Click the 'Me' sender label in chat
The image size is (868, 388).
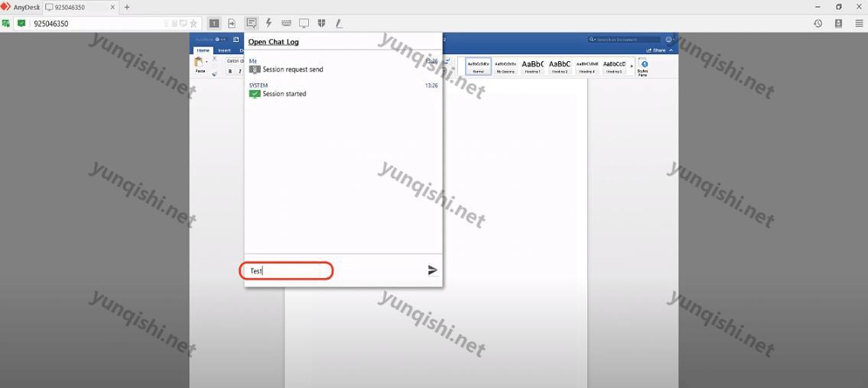tap(253, 61)
